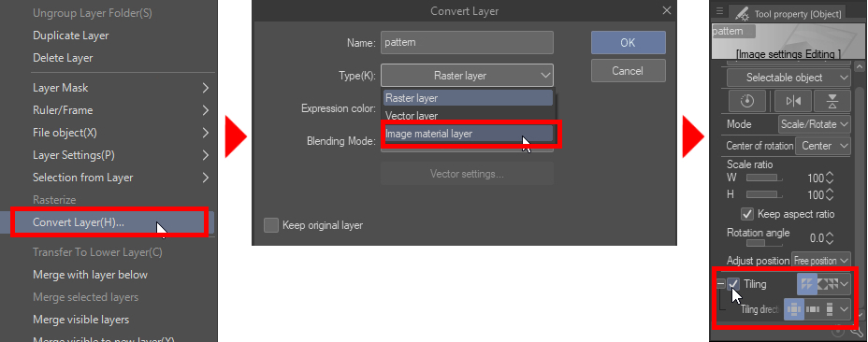Select horizontal-only tiling direction icon

pyautogui.click(x=813, y=309)
